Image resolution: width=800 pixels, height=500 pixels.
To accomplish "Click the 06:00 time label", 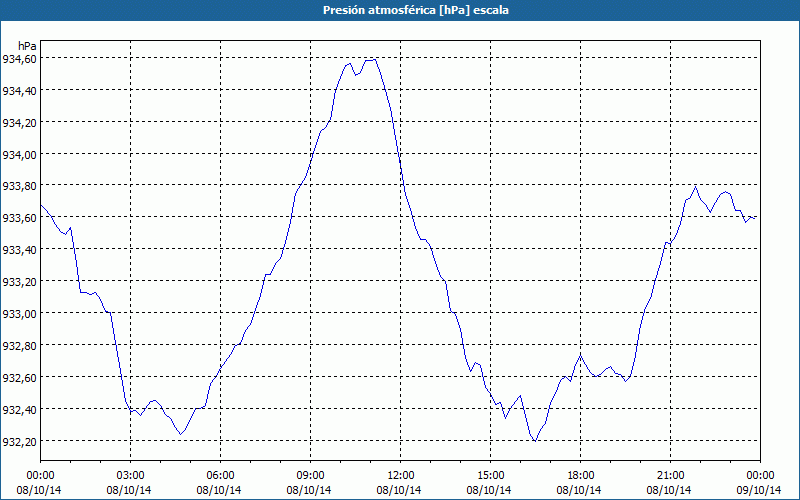I will pos(220,476).
